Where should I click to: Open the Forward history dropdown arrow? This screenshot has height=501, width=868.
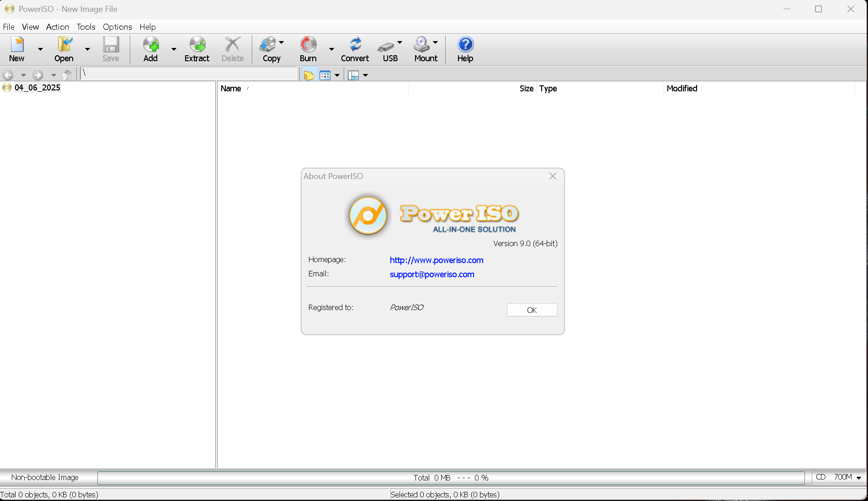pos(53,75)
